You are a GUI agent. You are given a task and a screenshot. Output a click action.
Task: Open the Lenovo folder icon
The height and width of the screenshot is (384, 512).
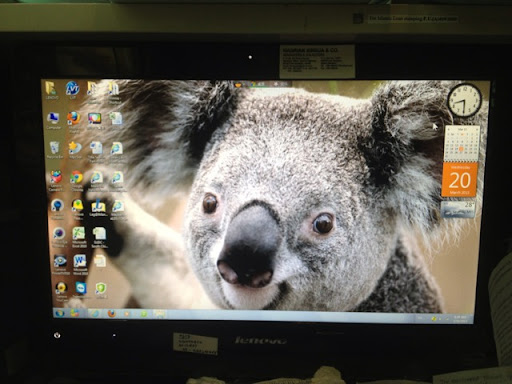pyautogui.click(x=51, y=90)
